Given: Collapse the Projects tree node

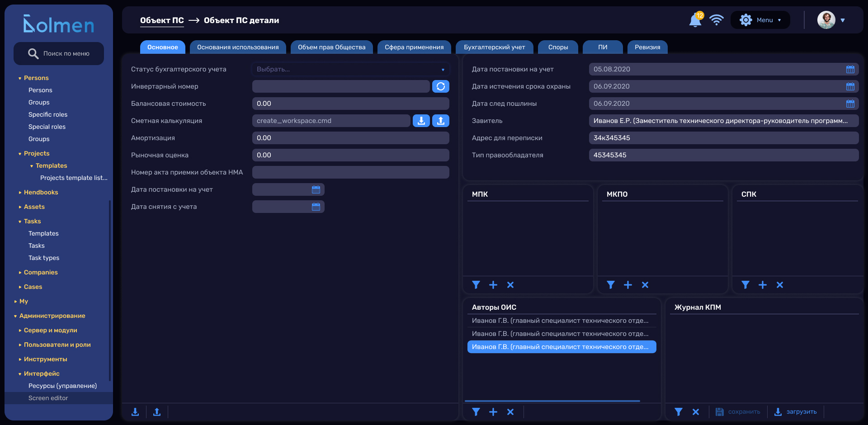Looking at the screenshot, I should click(x=20, y=154).
